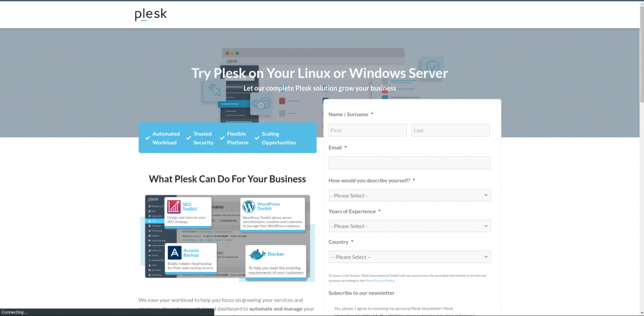This screenshot has width=644, height=316.
Task: Click the Plesk logo in the header
Action: pos(150,14)
